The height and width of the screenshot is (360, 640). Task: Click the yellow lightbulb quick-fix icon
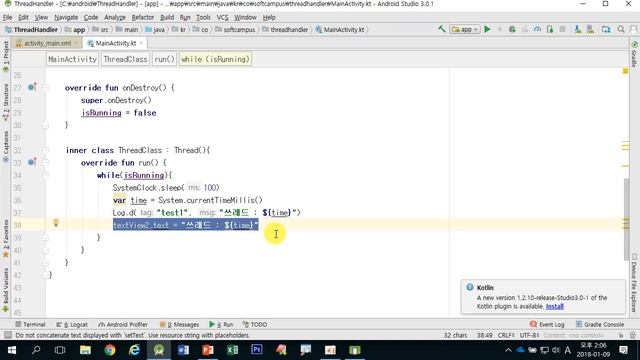tap(56, 222)
